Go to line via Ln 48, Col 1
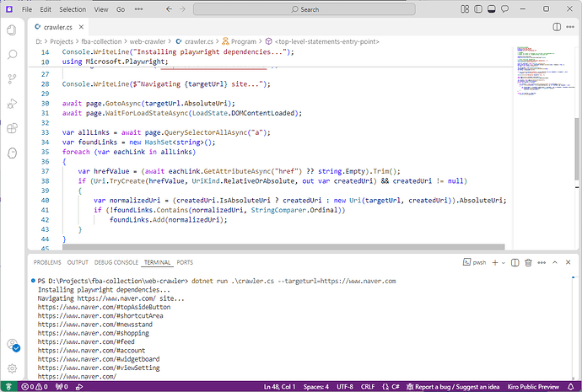582x392 pixels. point(279,387)
